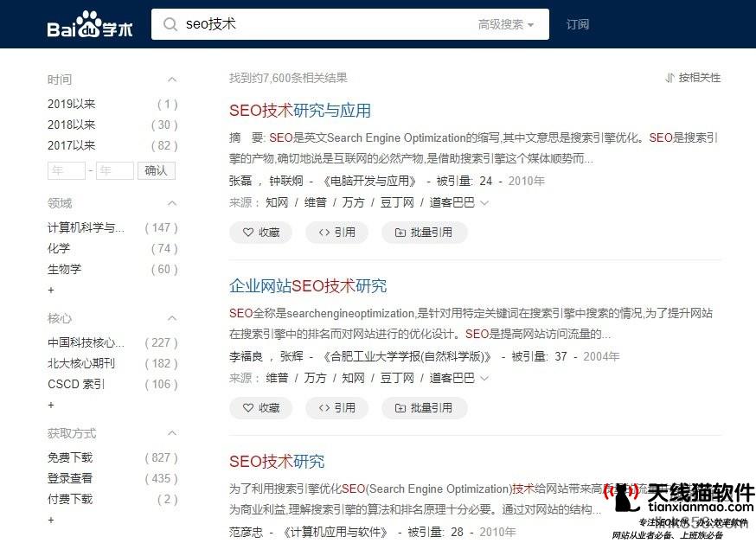This screenshot has height=543, width=756.
Task: Collapse the 时间 filter section
Action: (x=171, y=80)
